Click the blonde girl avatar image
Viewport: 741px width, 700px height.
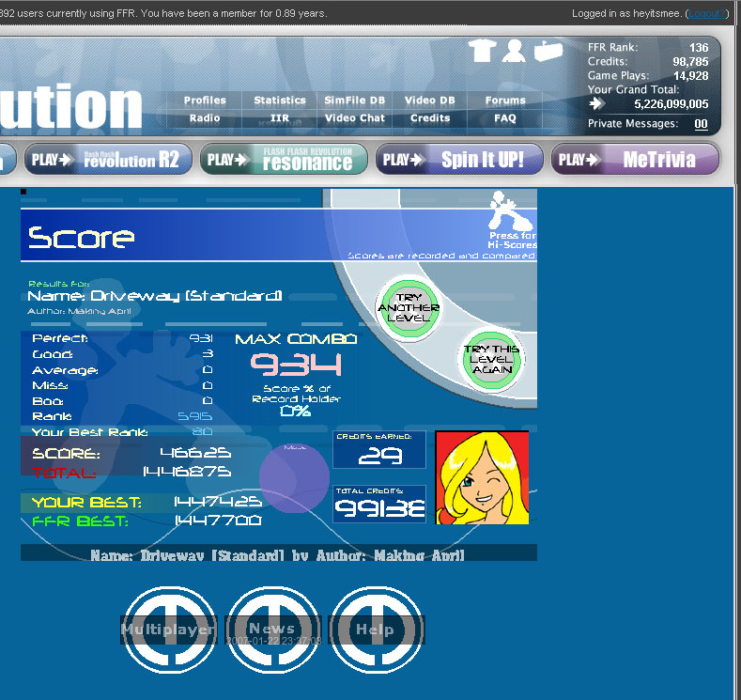(482, 477)
